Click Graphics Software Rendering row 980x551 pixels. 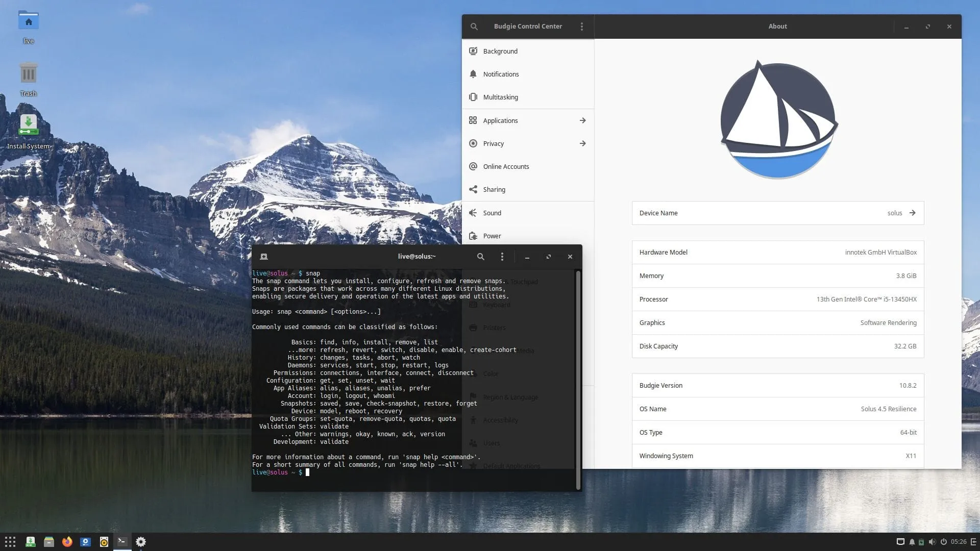778,322
